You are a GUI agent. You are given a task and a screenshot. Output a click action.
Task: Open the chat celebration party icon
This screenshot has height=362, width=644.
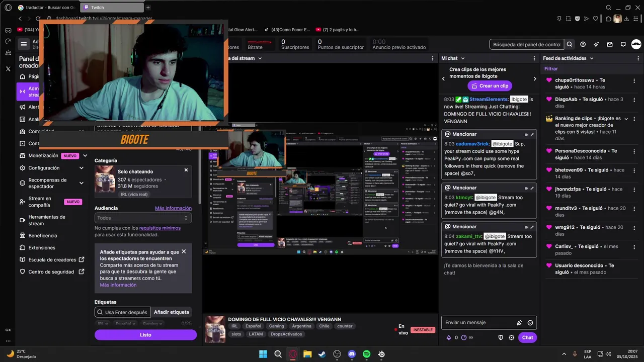520,323
